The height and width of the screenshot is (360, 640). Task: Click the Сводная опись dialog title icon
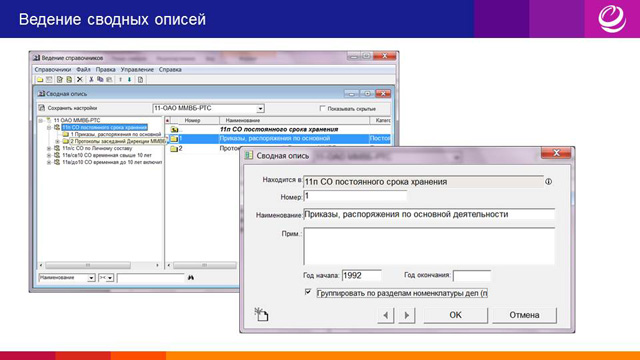coord(249,155)
